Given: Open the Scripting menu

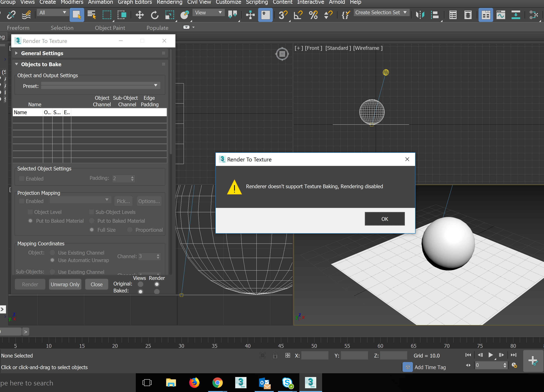Looking at the screenshot, I should point(257,2).
